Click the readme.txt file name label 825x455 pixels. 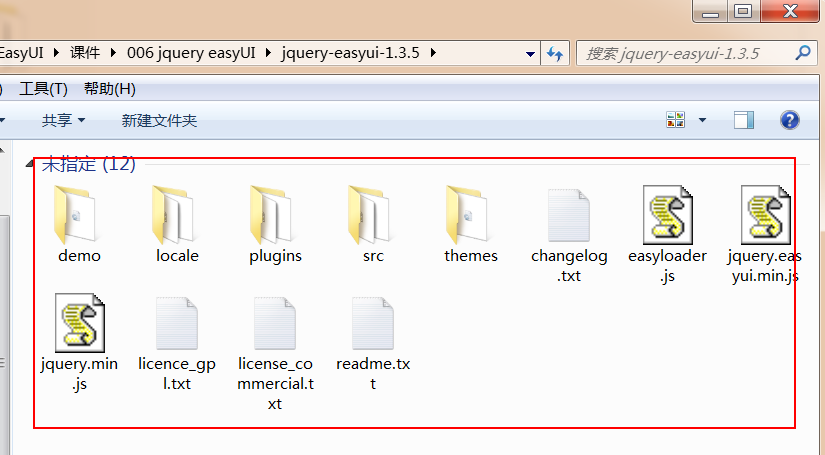click(373, 373)
